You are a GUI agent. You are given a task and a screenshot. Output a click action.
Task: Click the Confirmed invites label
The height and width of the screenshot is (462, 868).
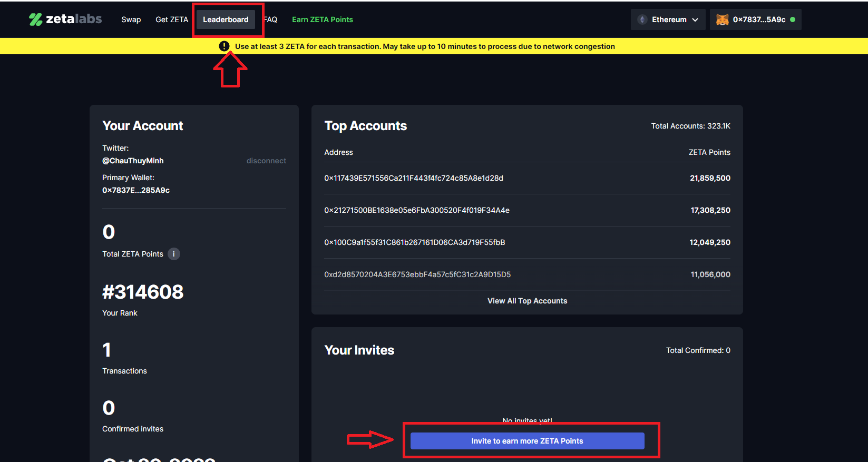click(x=133, y=429)
